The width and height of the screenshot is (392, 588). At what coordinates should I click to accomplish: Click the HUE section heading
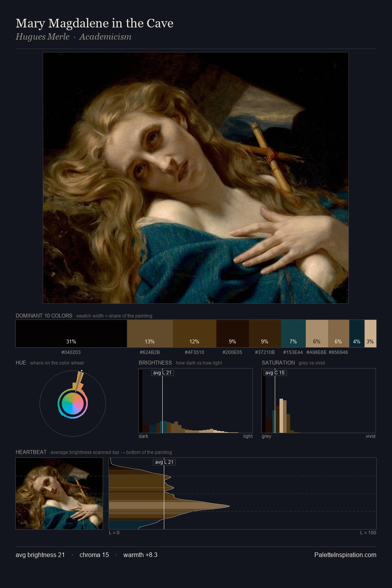(x=21, y=363)
